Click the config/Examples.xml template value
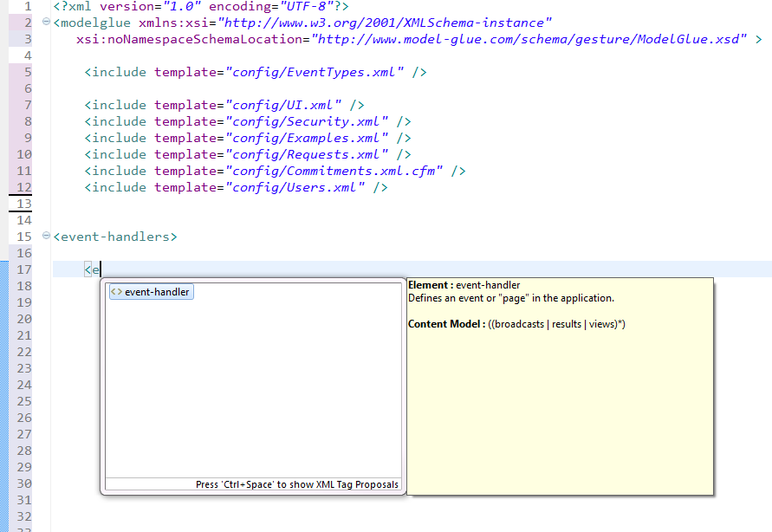The width and height of the screenshot is (772, 532). point(307,139)
